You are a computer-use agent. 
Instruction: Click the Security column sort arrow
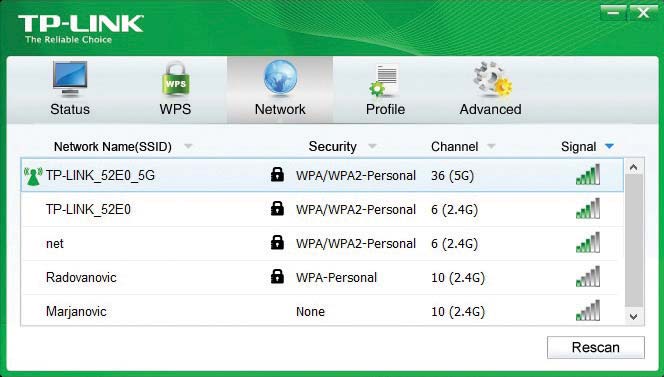[372, 147]
